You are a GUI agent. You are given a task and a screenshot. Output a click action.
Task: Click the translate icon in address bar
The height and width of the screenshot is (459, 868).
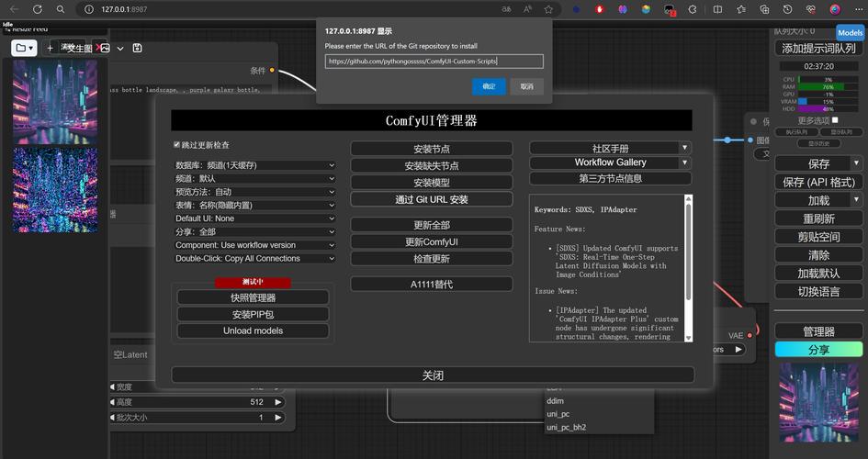(506, 9)
